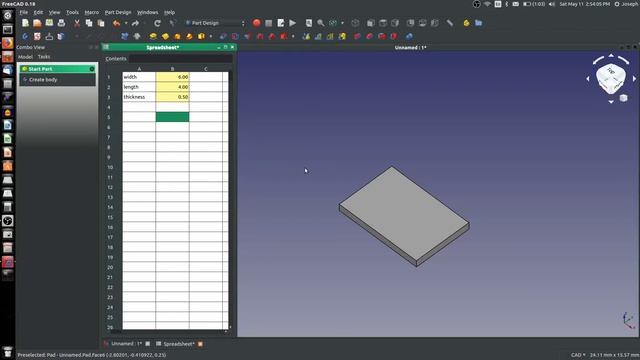Start macro recording red circle

point(256,23)
